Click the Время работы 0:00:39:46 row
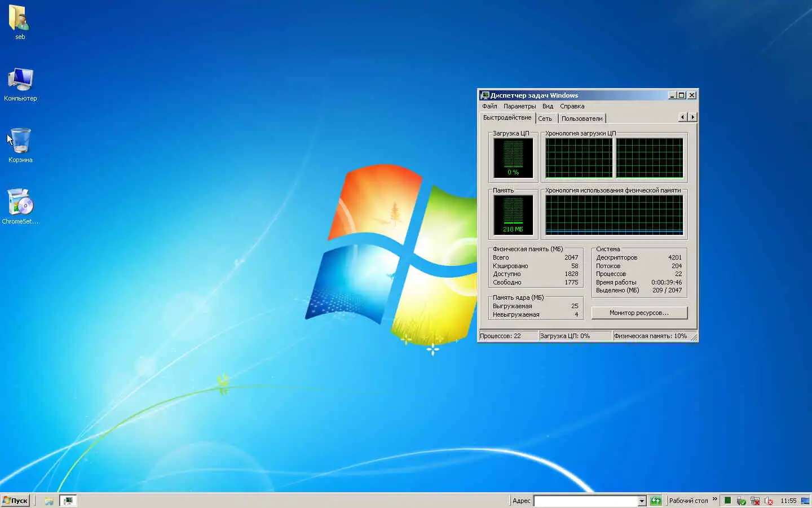The height and width of the screenshot is (508, 812). coord(639,282)
